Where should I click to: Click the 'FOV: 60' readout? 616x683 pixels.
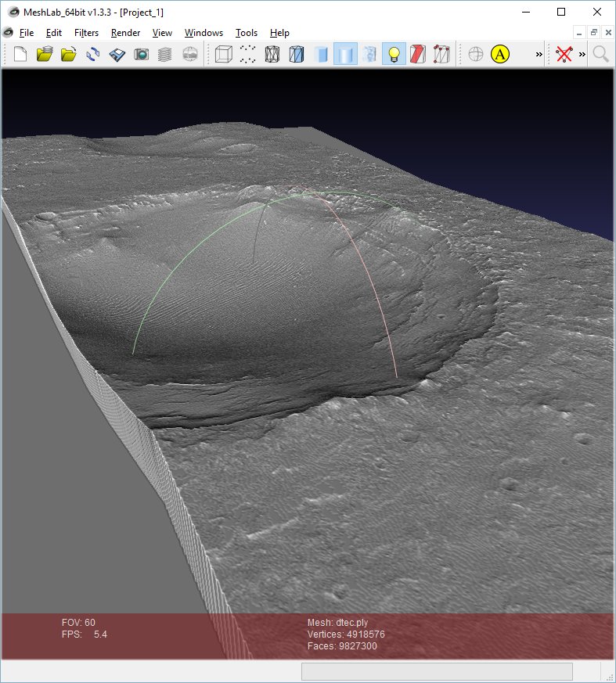[78, 623]
